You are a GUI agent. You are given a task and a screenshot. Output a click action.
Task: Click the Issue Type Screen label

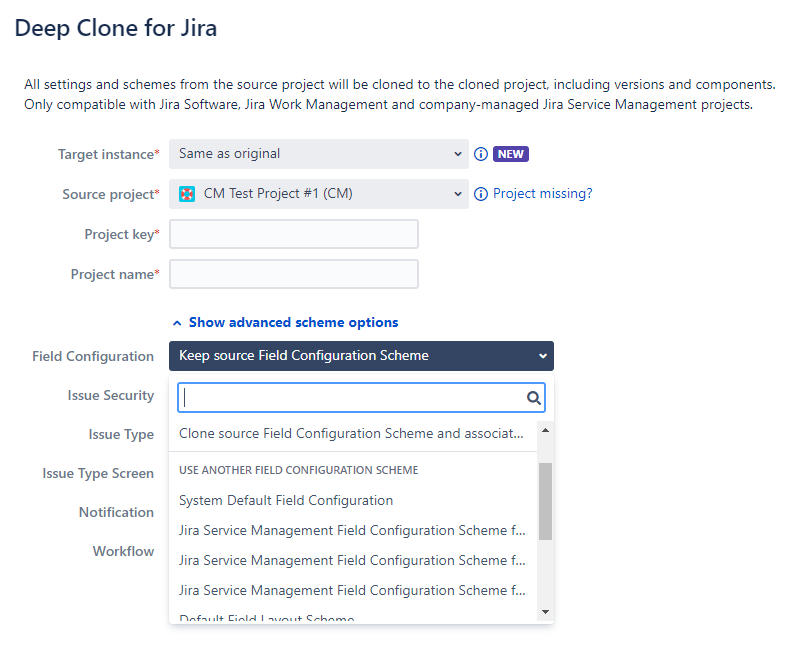pos(98,474)
